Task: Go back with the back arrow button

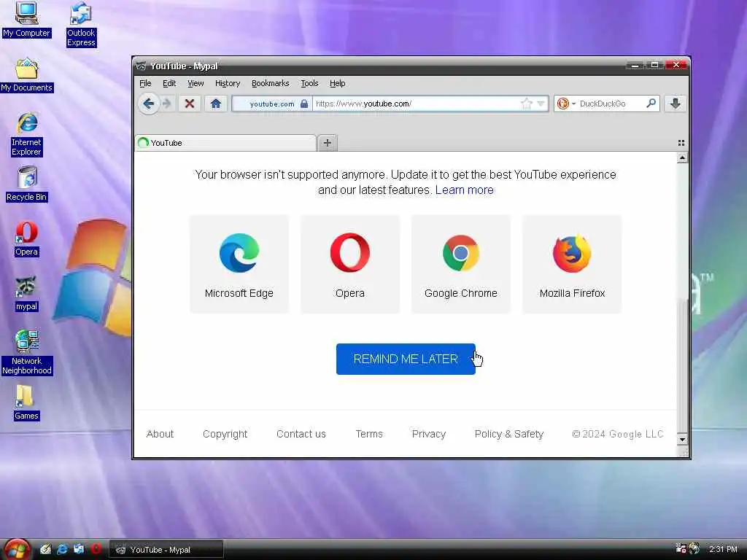Action: (148, 104)
